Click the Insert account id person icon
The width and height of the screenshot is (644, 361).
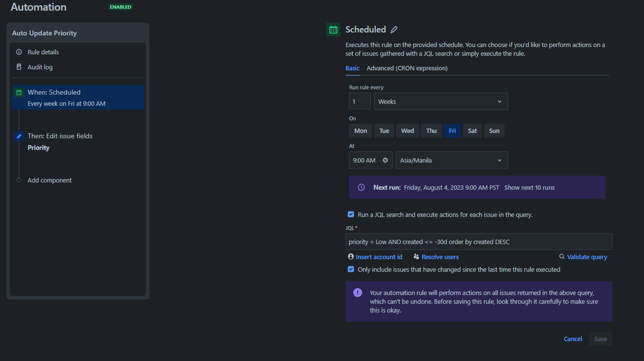351,257
